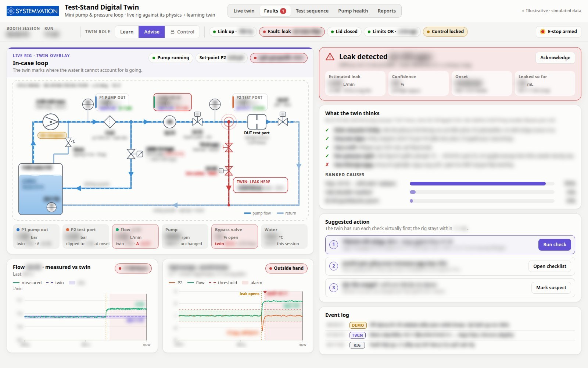Switch twin role to Learn
Viewport: 588px width, 368px height.
click(x=127, y=32)
